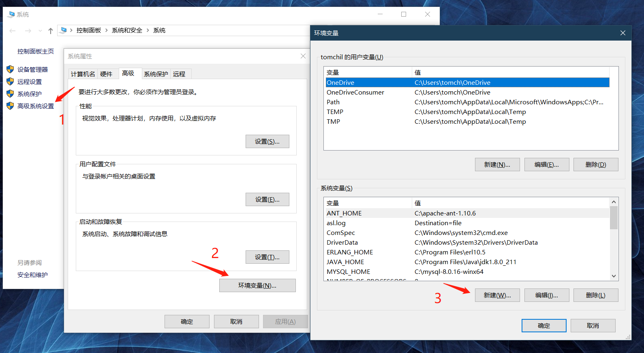Select TMP user variable row

click(x=468, y=122)
